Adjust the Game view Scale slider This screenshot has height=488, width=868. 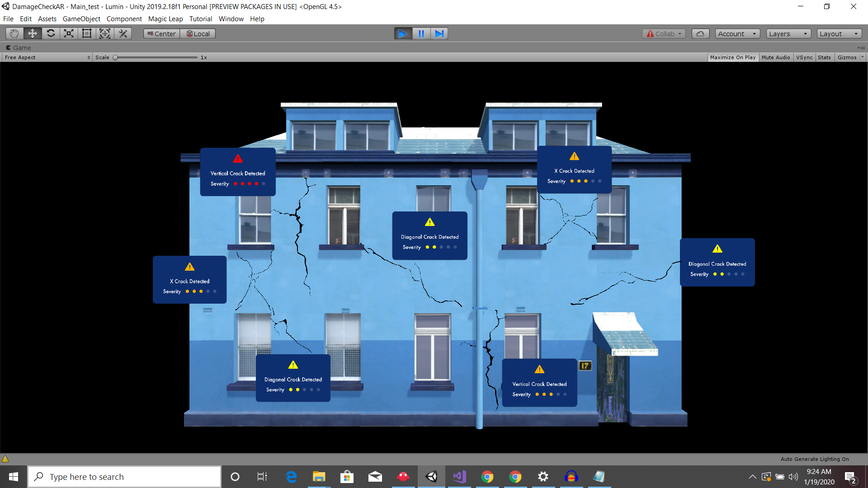click(116, 57)
